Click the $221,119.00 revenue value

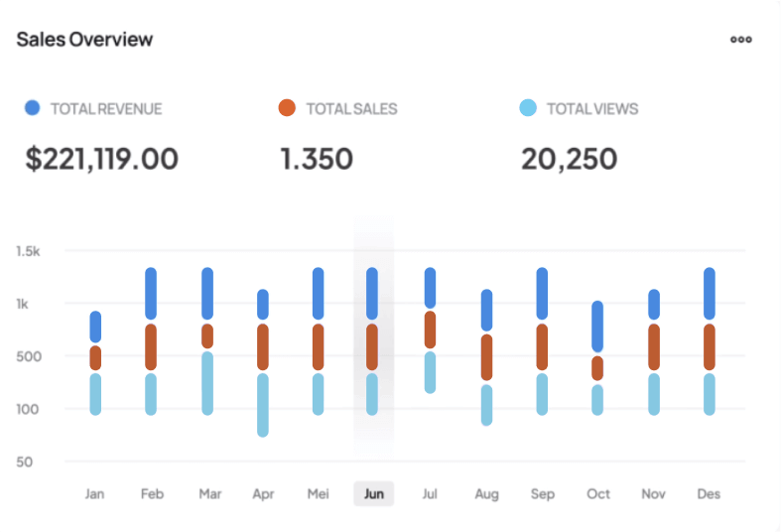tap(102, 159)
